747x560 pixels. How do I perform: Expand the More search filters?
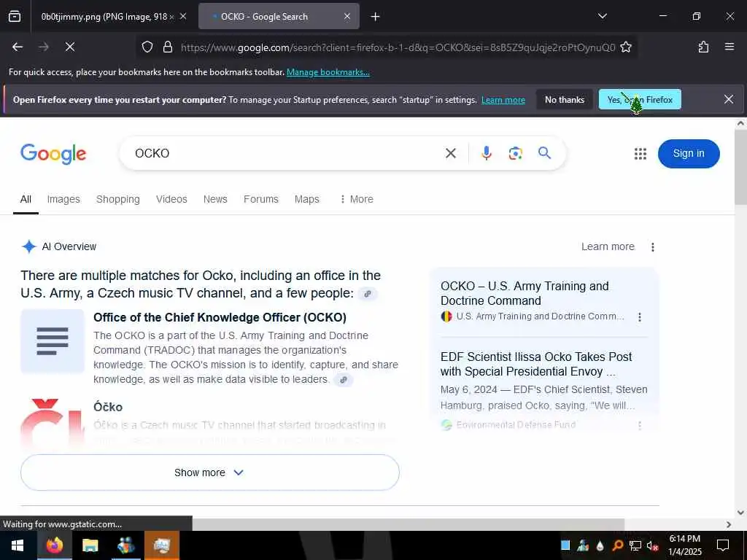356,200
